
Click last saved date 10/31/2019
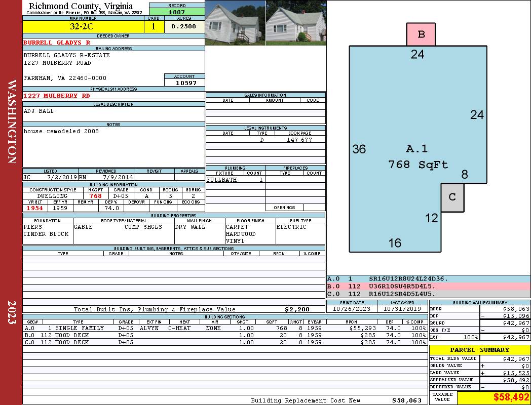(402, 309)
